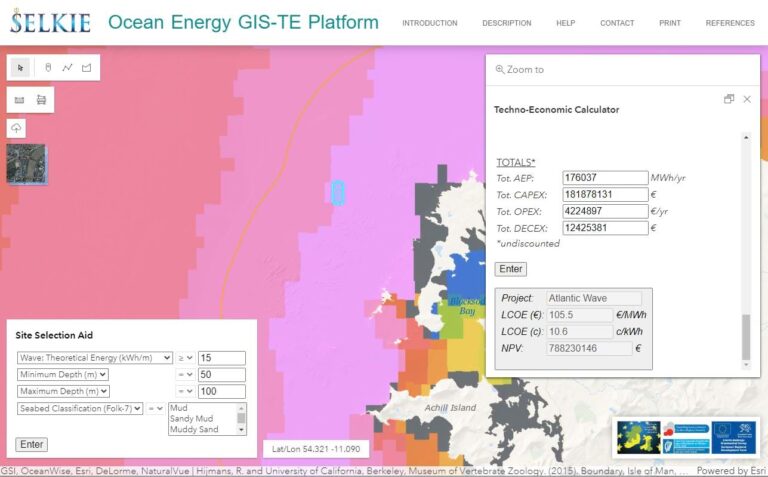Dock the Techno-Economic Calculator popup
The image size is (768, 477).
tap(729, 99)
